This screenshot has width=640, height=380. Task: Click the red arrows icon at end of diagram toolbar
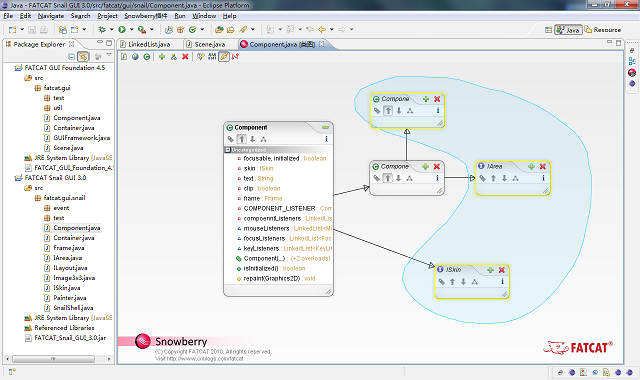tap(235, 57)
